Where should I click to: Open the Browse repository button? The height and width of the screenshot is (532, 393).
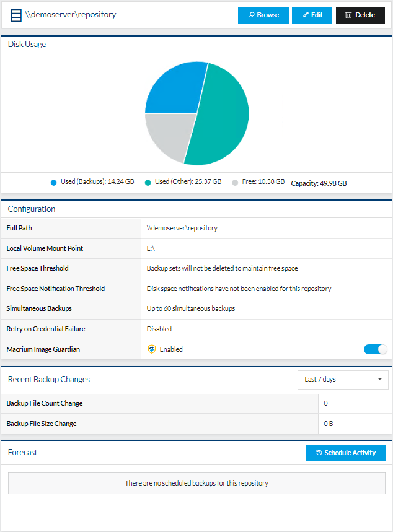point(263,15)
